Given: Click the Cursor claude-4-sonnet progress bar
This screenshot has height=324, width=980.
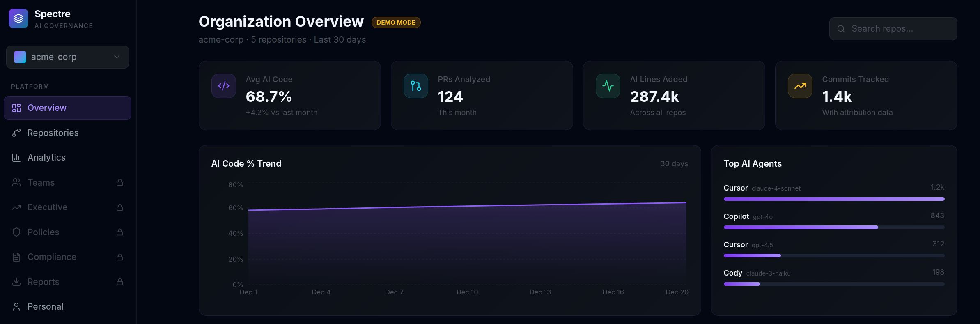Looking at the screenshot, I should (834, 199).
